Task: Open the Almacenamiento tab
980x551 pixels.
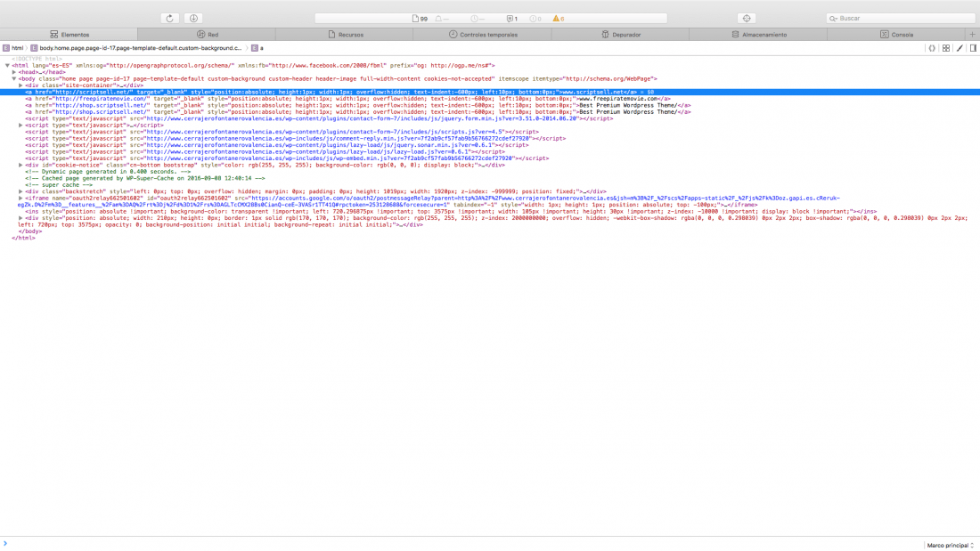Action: [x=758, y=35]
